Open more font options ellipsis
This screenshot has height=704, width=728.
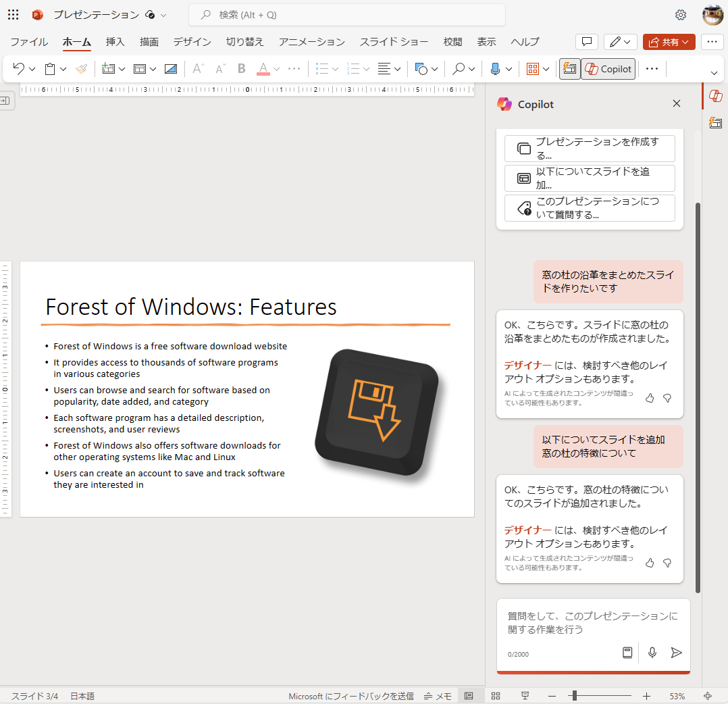click(x=294, y=69)
